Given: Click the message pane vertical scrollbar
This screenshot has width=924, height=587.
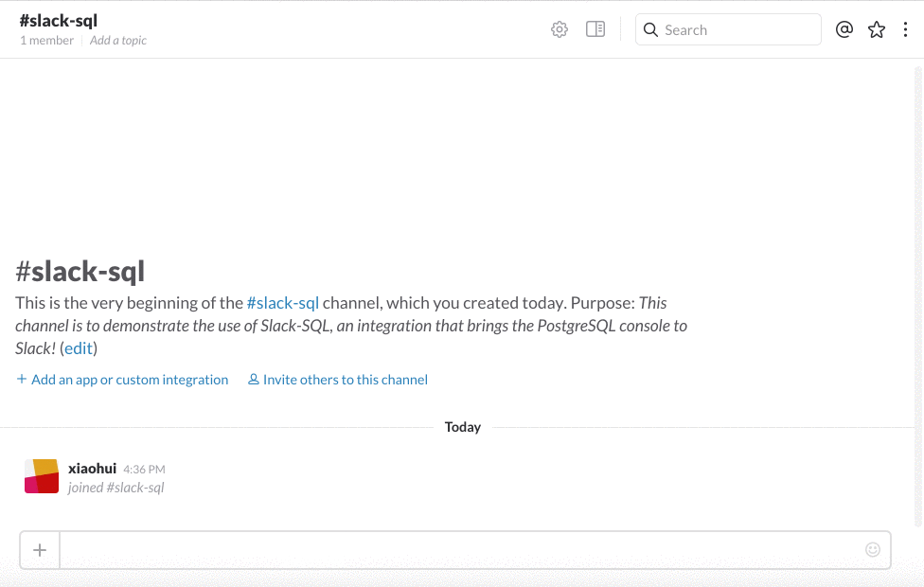Looking at the screenshot, I should (918, 294).
